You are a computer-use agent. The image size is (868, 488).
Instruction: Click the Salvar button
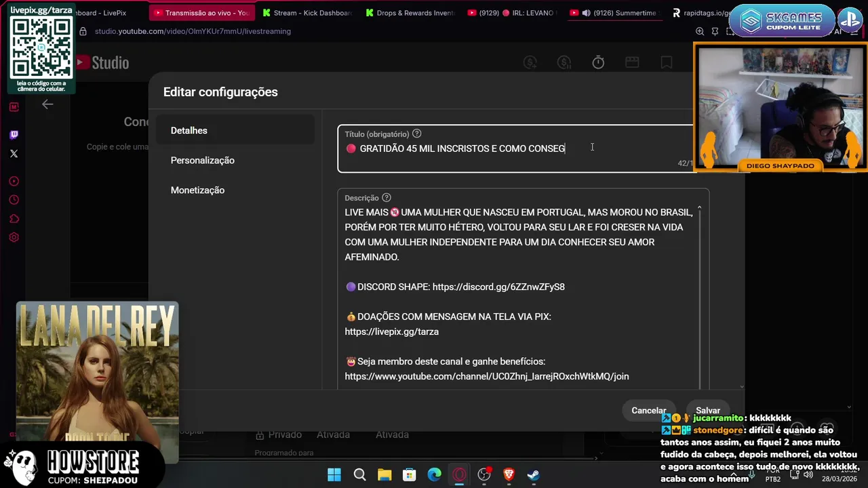(x=708, y=410)
